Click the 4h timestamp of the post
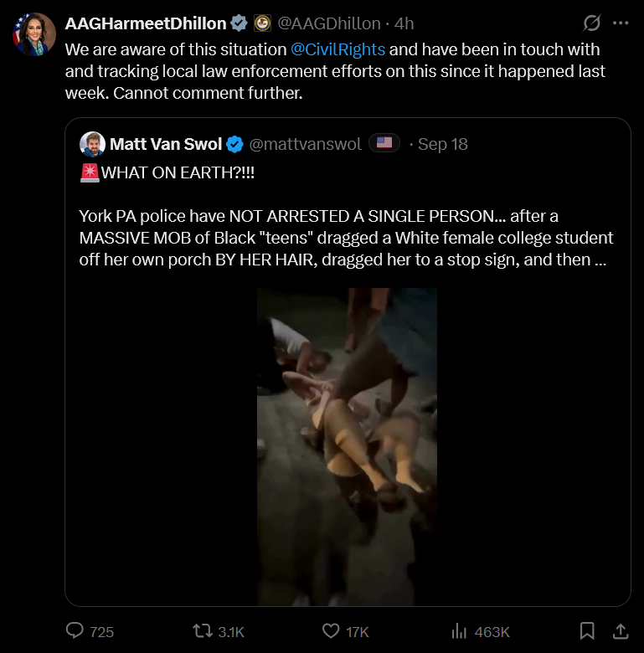 pyautogui.click(x=404, y=23)
